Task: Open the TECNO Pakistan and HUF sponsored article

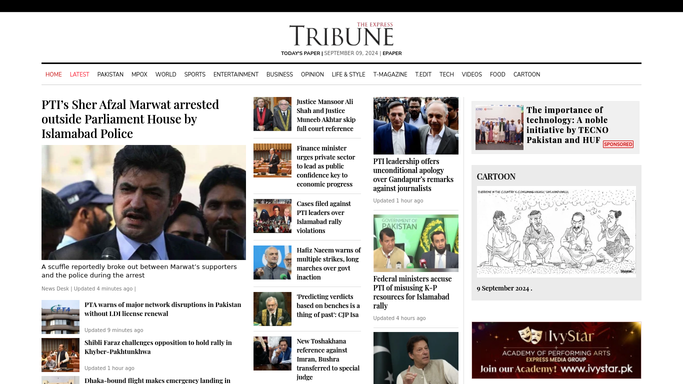Action: (567, 125)
